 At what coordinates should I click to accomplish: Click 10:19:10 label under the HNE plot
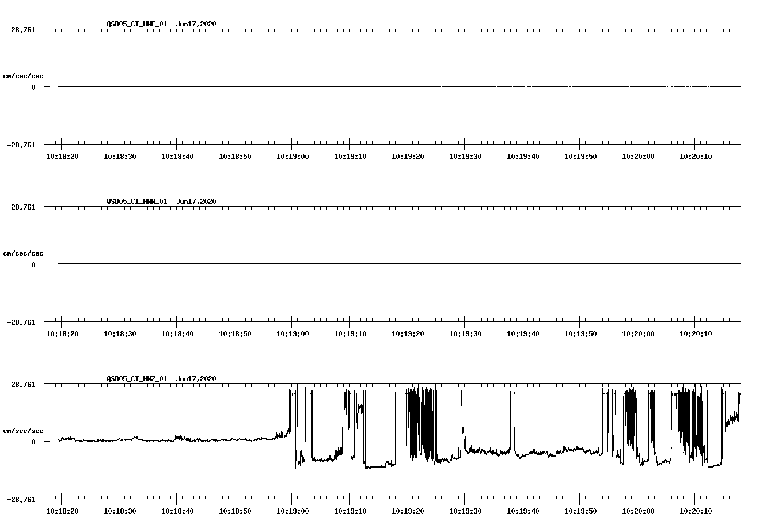point(350,157)
